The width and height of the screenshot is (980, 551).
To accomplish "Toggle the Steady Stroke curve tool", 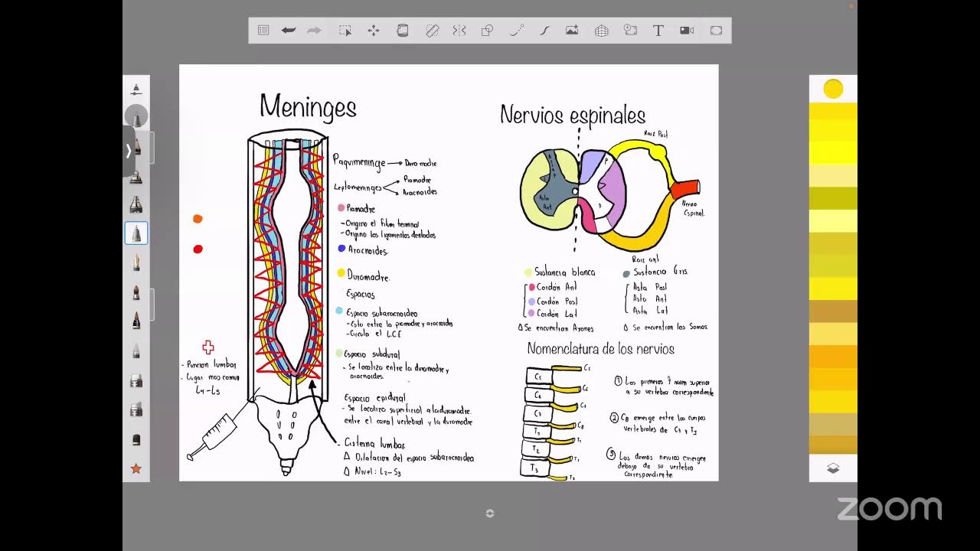I will coord(544,31).
